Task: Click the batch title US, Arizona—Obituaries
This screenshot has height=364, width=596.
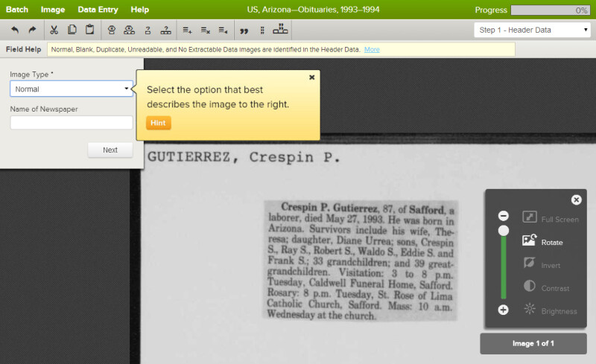Action: pos(313,10)
